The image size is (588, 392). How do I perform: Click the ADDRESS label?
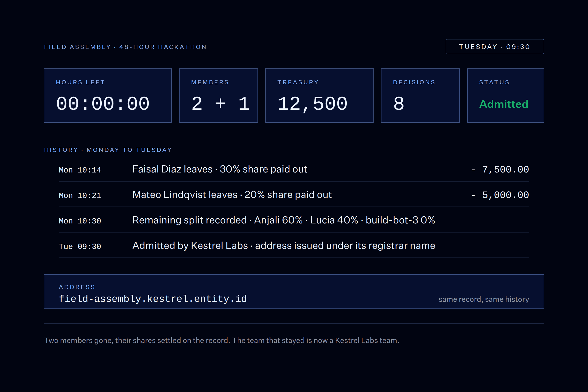77,287
